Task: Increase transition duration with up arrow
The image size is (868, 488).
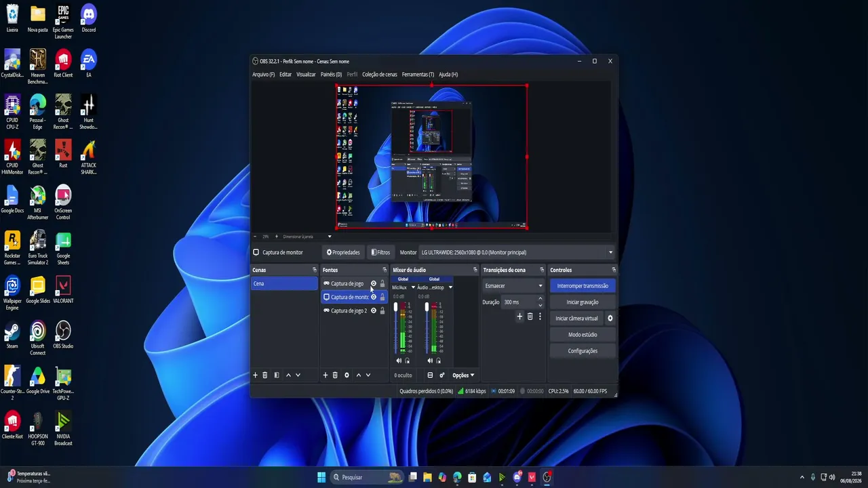Action: pos(540,299)
